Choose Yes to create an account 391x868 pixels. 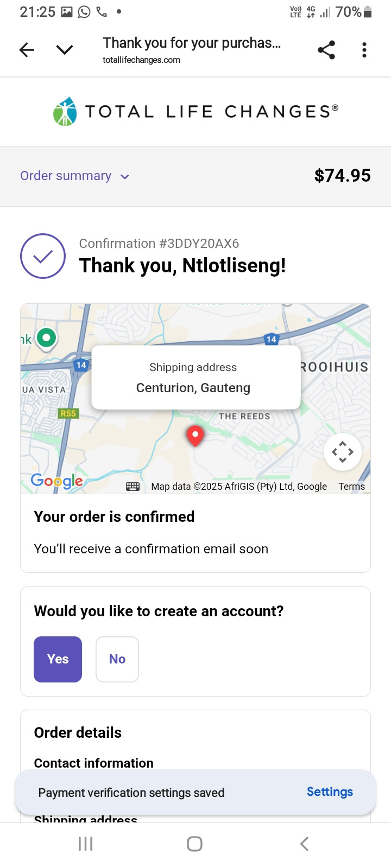pyautogui.click(x=58, y=659)
